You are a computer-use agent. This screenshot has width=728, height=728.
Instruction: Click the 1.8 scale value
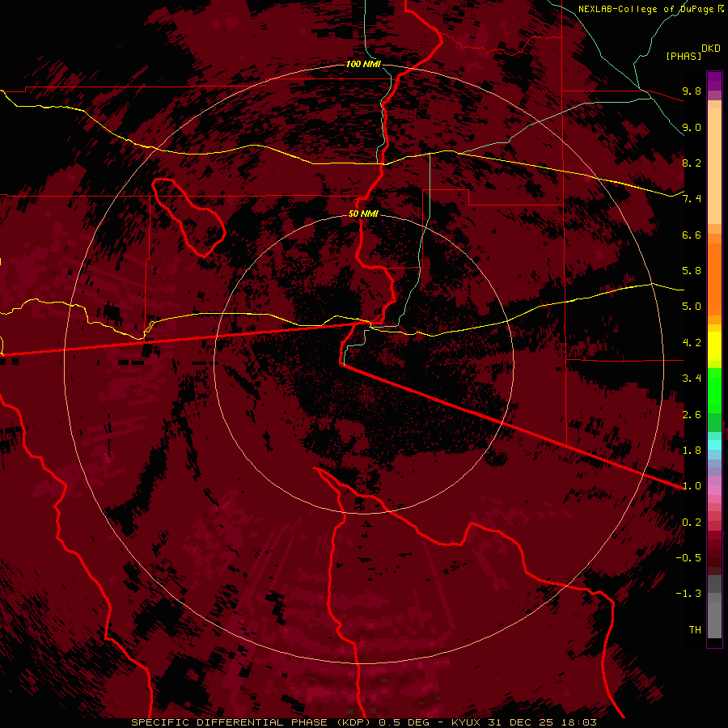(692, 451)
